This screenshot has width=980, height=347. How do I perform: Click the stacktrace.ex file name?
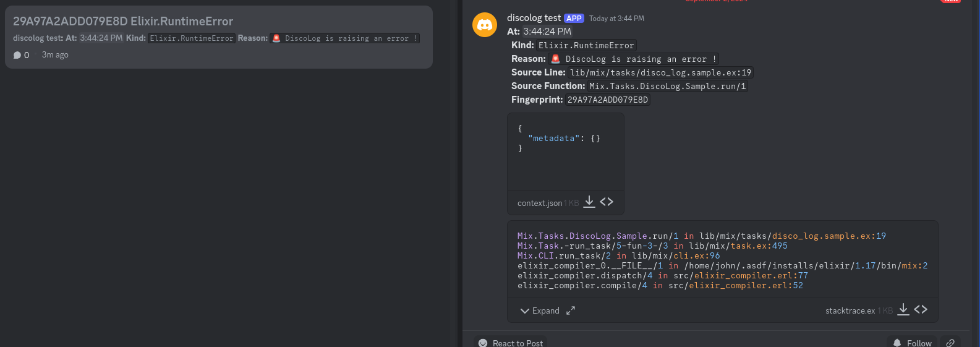850,311
